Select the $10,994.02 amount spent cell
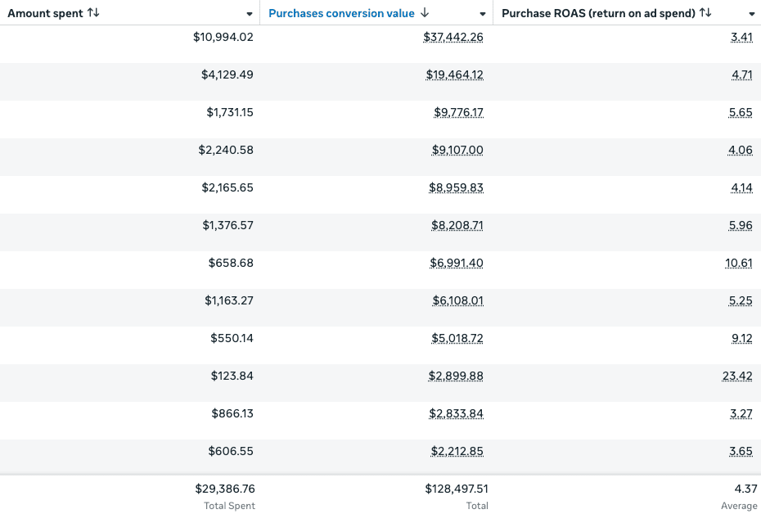Image resolution: width=761 pixels, height=532 pixels. click(x=222, y=37)
